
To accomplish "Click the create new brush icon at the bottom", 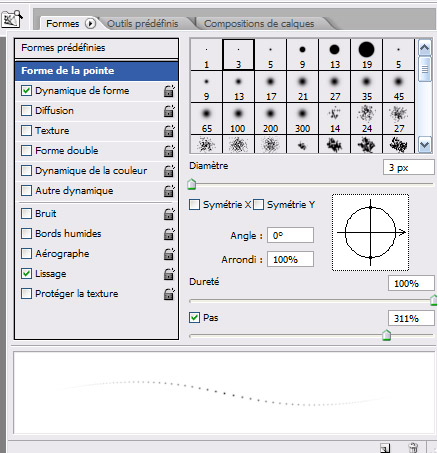I will [x=385, y=448].
